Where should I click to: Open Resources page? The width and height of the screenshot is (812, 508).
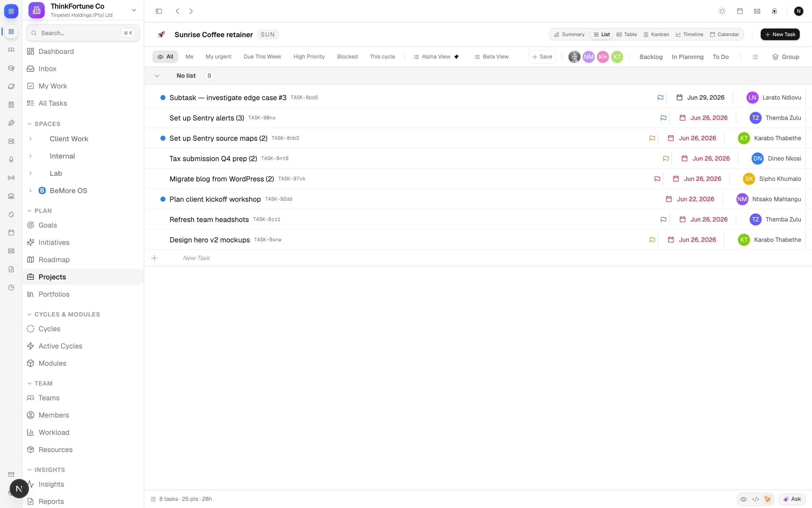(83, 450)
